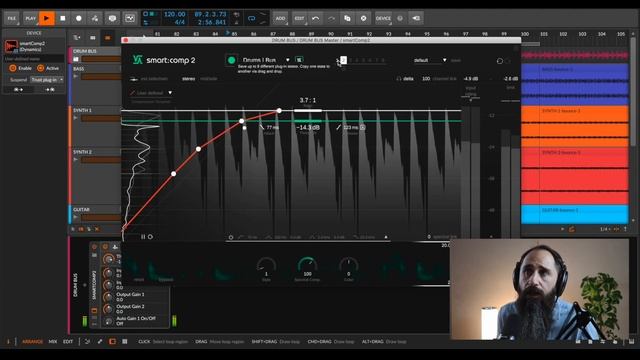The width and height of the screenshot is (640, 360).
Task: Toggle the auto release icon beside 323 ms
Action: [x=362, y=127]
